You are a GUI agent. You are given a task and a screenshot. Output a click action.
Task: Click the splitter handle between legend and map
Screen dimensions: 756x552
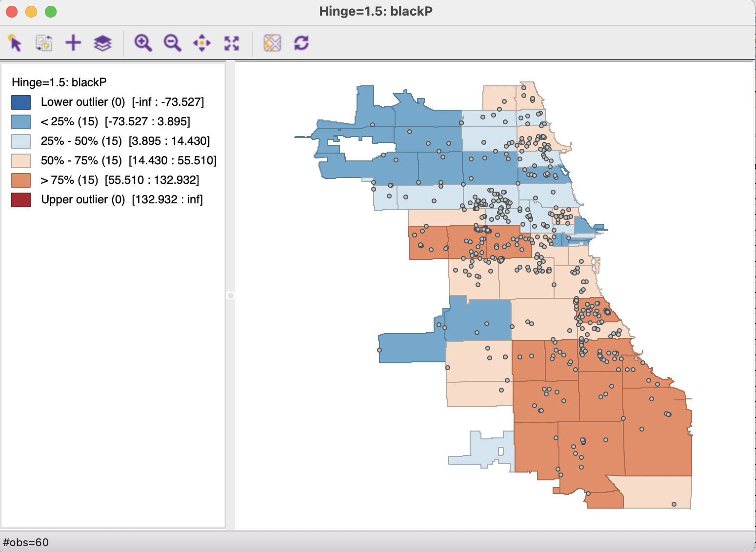coord(231,296)
